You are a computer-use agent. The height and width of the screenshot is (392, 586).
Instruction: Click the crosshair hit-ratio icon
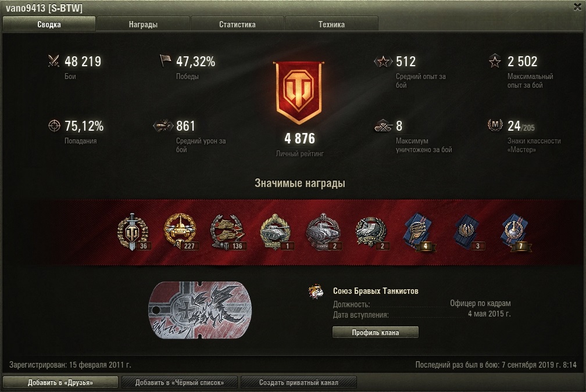tap(54, 126)
